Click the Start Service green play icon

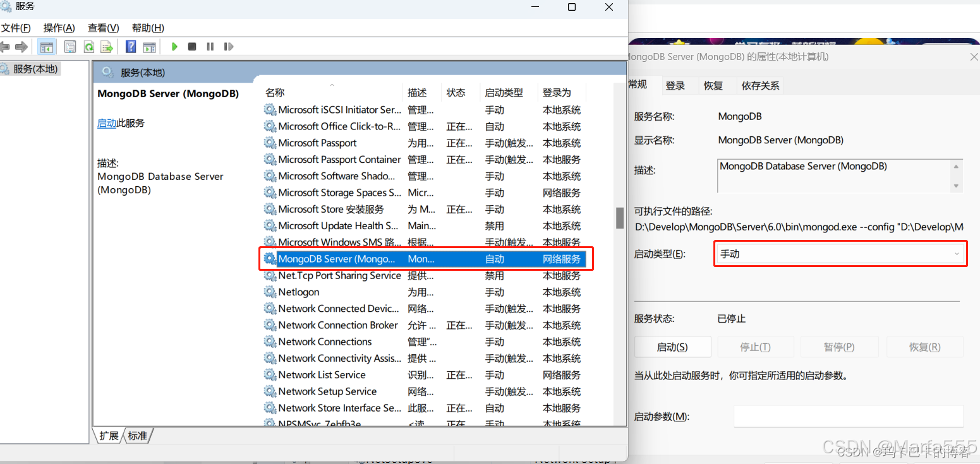(x=174, y=46)
